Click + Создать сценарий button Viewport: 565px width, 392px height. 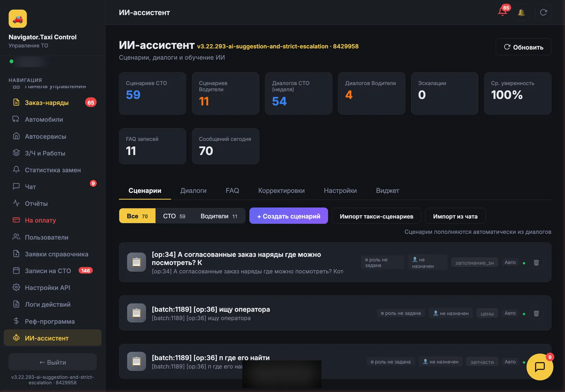289,216
